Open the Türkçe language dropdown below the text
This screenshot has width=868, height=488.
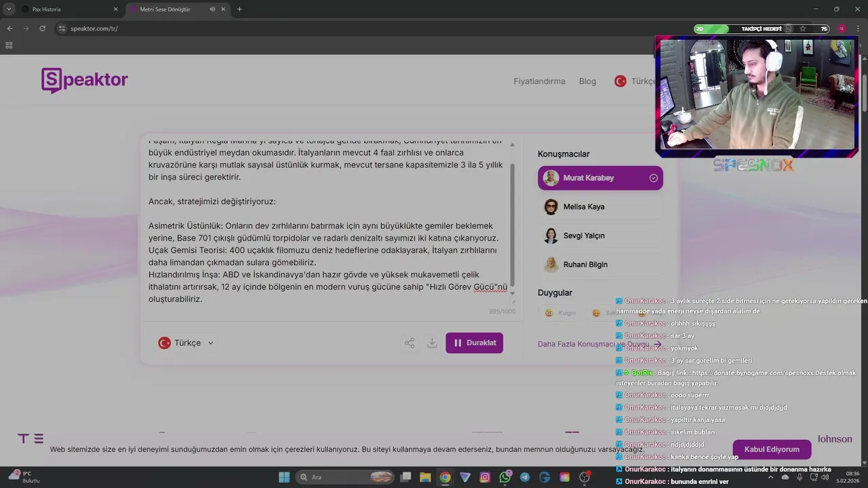click(186, 343)
